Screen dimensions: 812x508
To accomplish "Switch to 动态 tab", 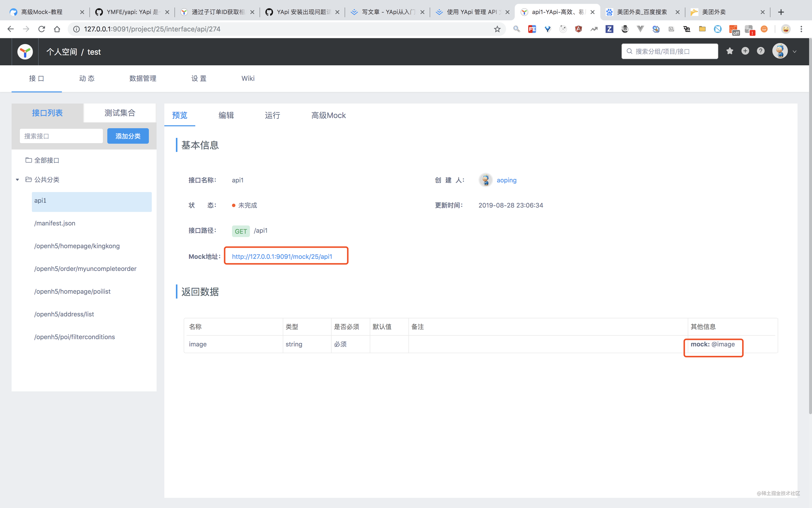I will (87, 78).
